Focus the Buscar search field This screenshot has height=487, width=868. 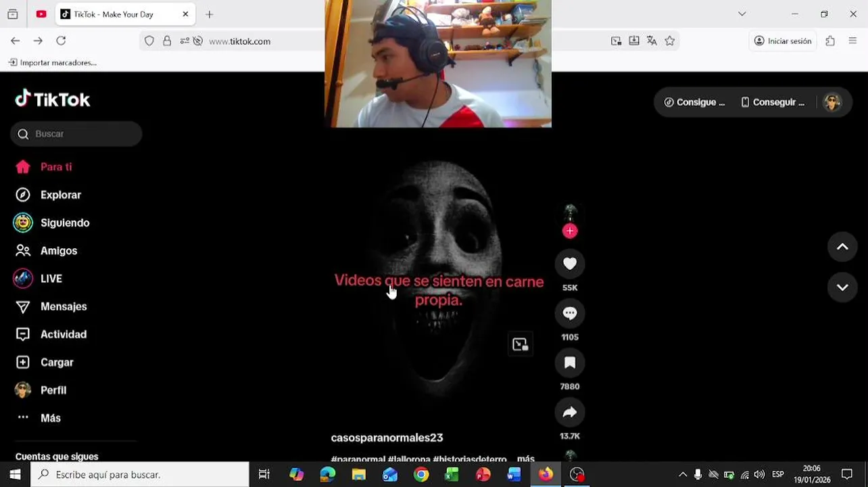coord(76,134)
